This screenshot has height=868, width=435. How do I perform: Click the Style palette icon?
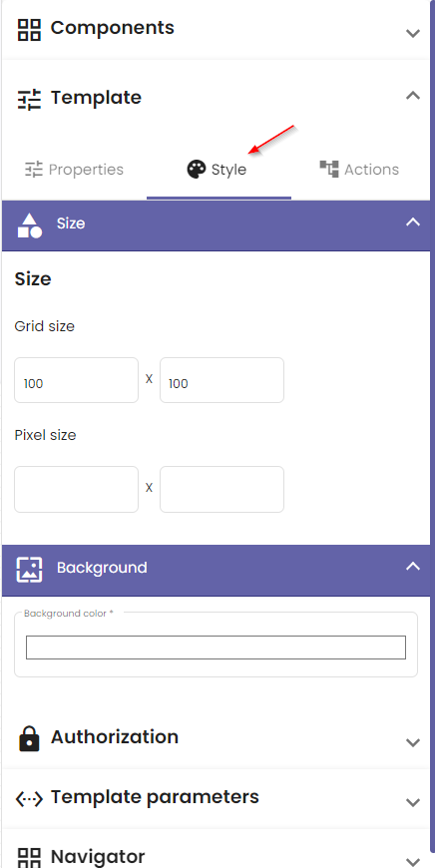[196, 170]
